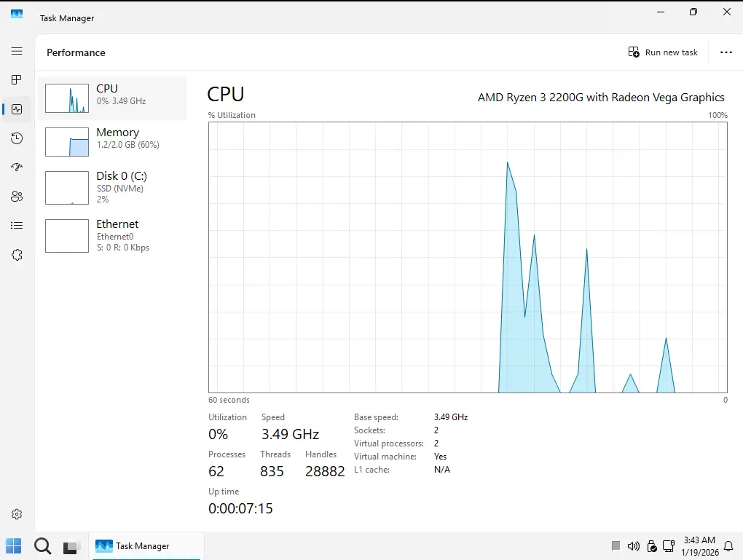Click the Sockets value 2
743x560 pixels.
[436, 430]
